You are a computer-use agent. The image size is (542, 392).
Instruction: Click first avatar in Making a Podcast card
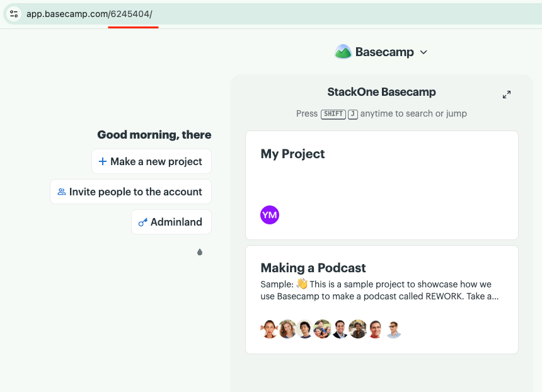point(269,329)
